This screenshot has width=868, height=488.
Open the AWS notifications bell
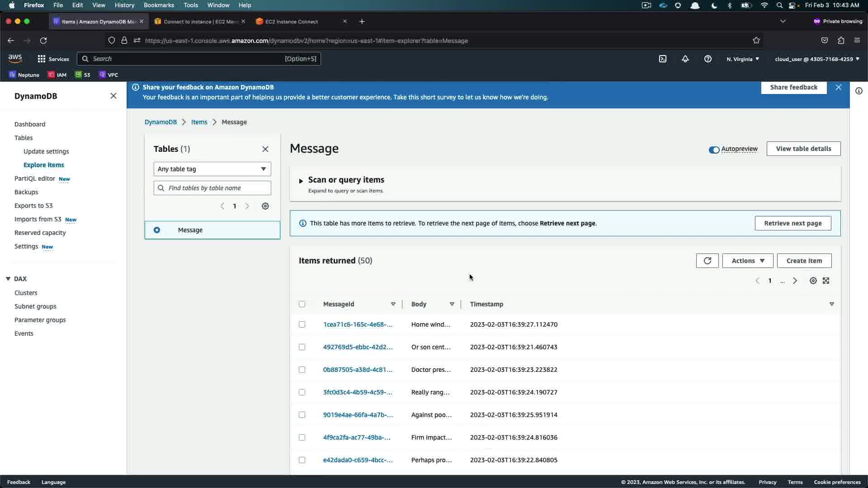pyautogui.click(x=685, y=59)
